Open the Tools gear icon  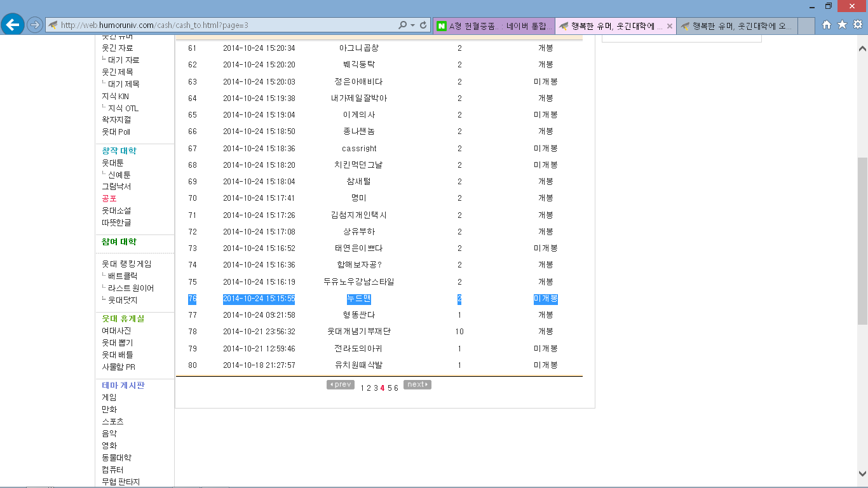coord(857,25)
